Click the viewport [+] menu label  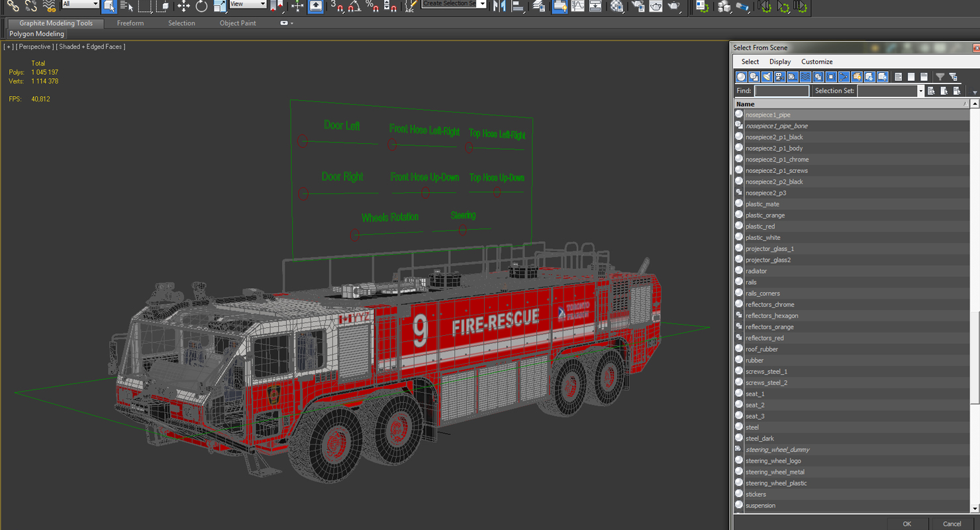coord(9,47)
